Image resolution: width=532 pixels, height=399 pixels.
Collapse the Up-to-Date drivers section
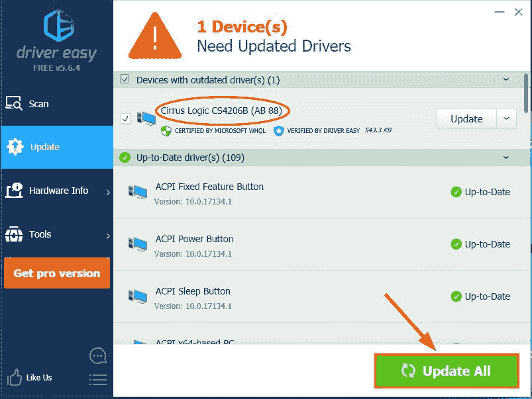[507, 157]
